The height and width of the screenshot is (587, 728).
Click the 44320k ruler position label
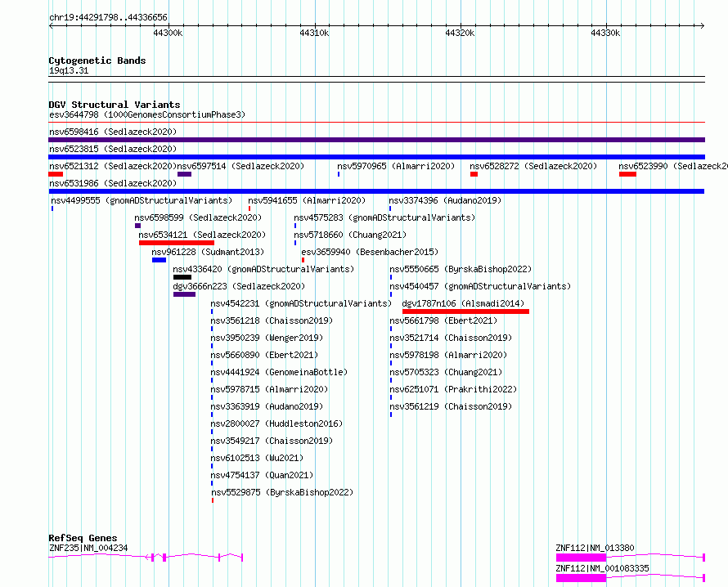point(460,33)
